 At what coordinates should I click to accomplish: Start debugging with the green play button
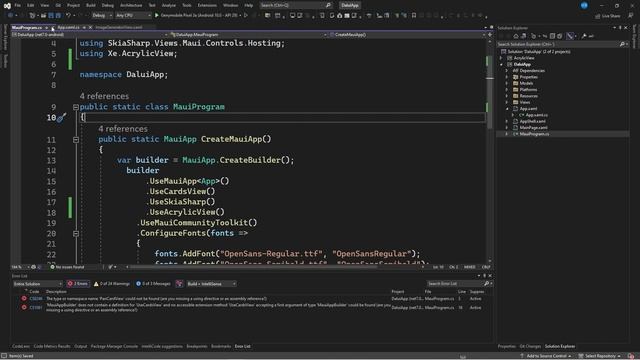pyautogui.click(x=157, y=16)
